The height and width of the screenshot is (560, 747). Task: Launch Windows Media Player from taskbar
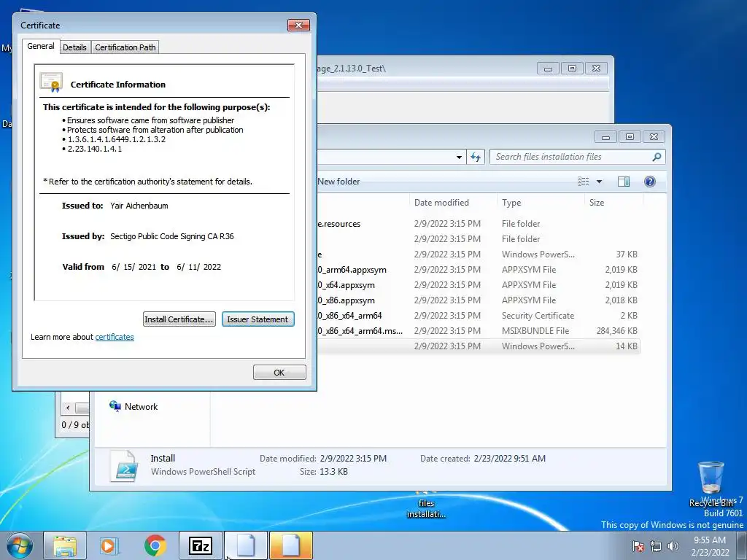(109, 545)
